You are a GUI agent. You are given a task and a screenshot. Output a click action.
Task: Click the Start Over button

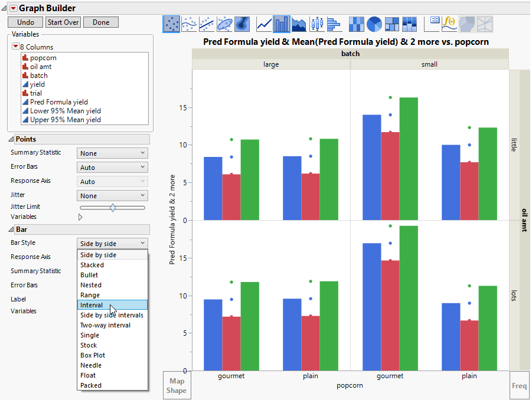pyautogui.click(x=63, y=22)
